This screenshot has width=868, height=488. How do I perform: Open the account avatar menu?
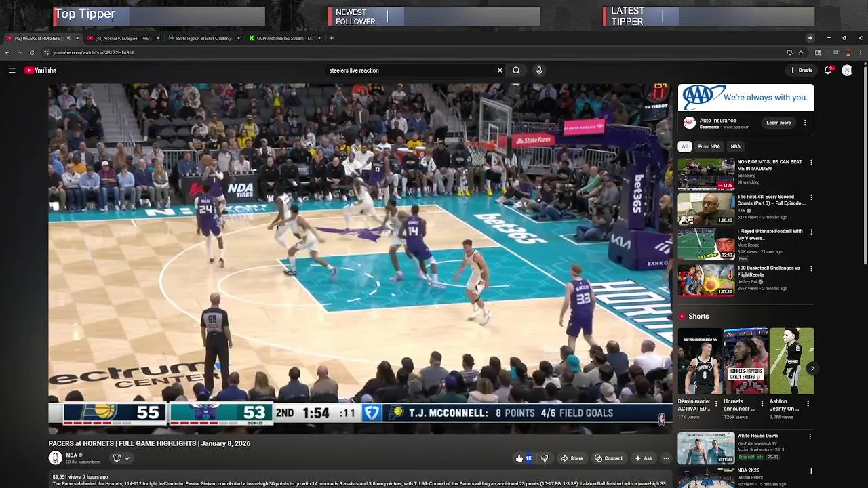[847, 70]
